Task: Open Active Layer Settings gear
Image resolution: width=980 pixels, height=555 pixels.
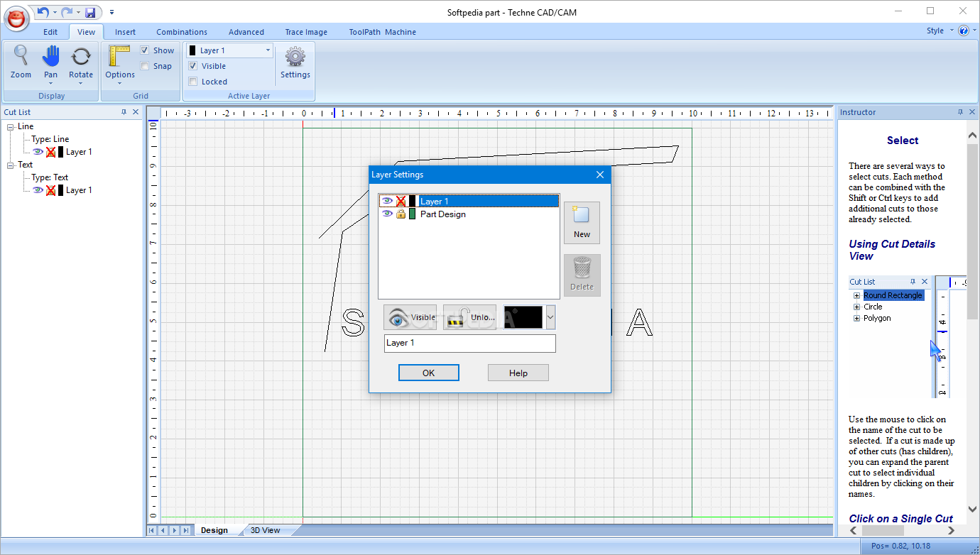Action: click(295, 62)
